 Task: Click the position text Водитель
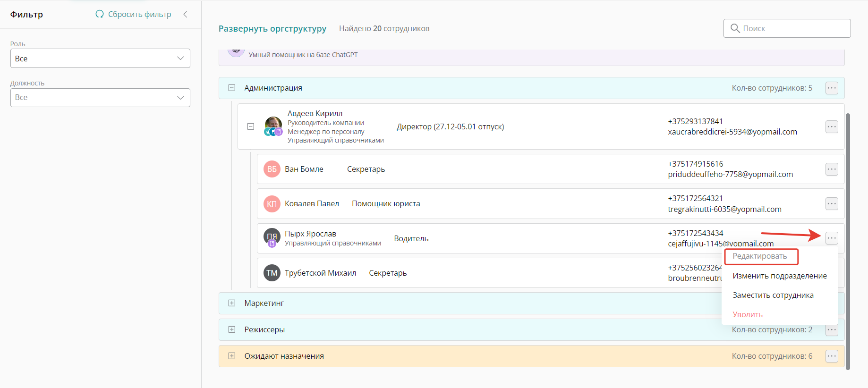[411, 238]
